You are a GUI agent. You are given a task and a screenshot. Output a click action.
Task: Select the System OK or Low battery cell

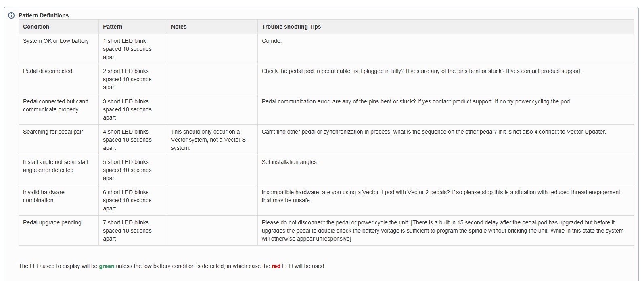pos(56,41)
